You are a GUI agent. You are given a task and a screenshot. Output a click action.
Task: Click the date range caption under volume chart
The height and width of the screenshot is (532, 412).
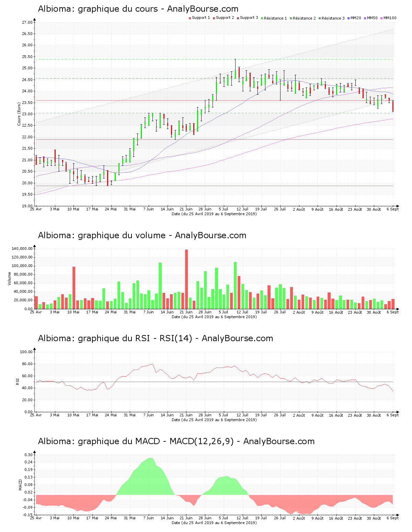(x=214, y=317)
